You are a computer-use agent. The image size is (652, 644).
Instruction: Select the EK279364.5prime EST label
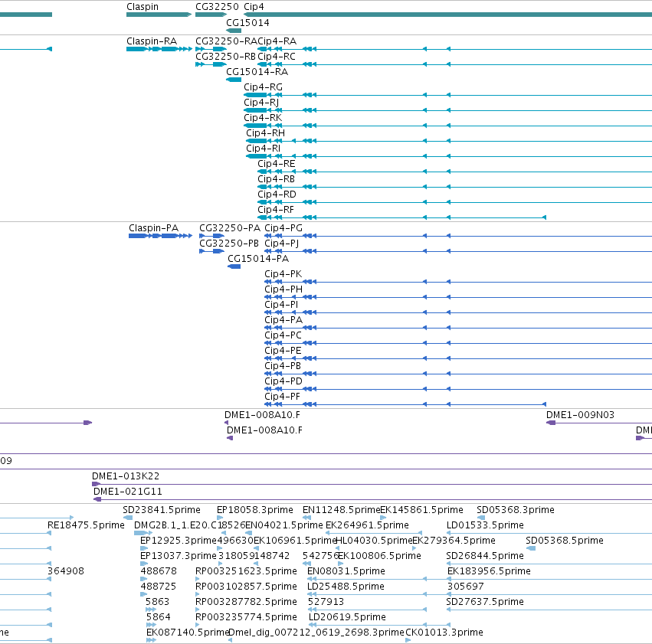[454, 541]
